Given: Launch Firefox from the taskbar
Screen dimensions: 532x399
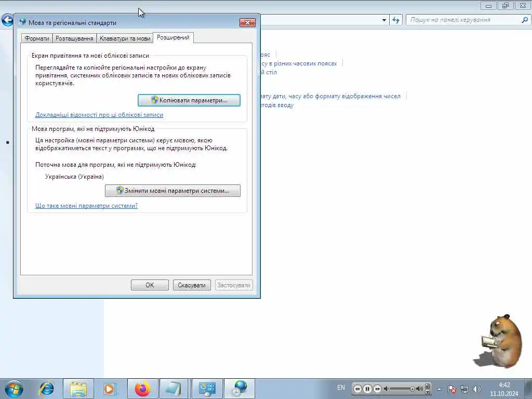Looking at the screenshot, I should pos(142,389).
